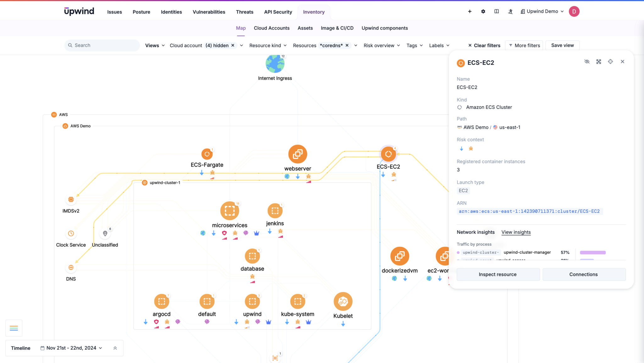Click the Inspect resource button
The image size is (644, 363).
498,274
